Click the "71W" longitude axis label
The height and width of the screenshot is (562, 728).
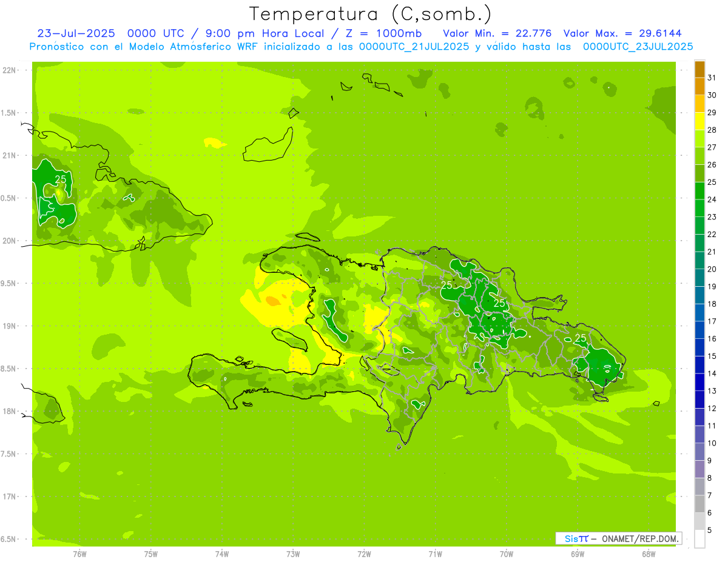435,554
